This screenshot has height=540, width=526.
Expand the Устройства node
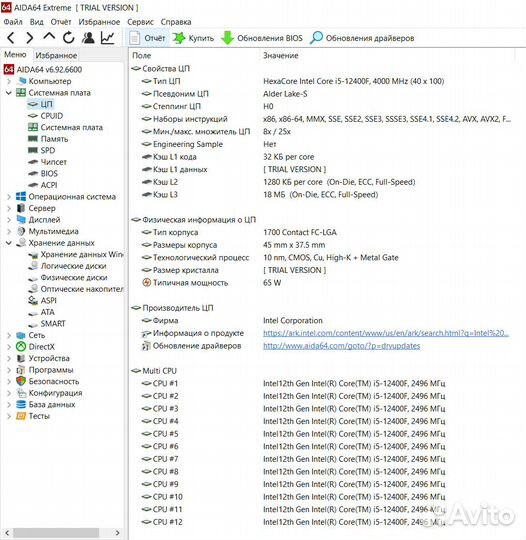tap(9, 359)
